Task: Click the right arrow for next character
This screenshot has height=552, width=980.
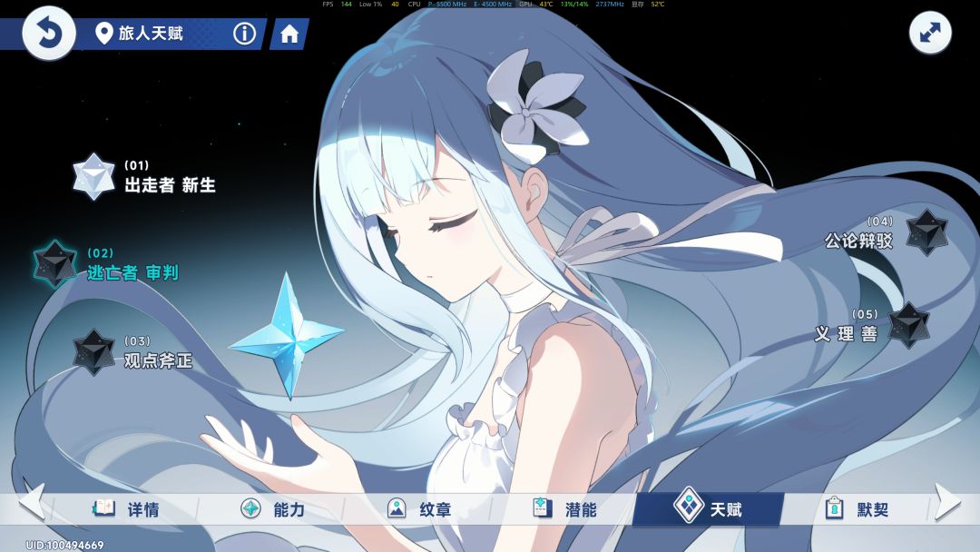Action: [x=947, y=501]
